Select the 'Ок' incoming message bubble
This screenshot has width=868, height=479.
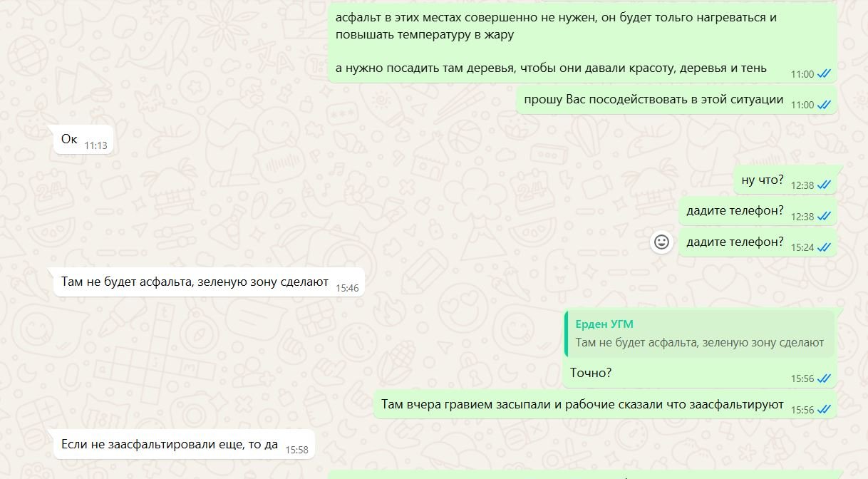(x=84, y=140)
